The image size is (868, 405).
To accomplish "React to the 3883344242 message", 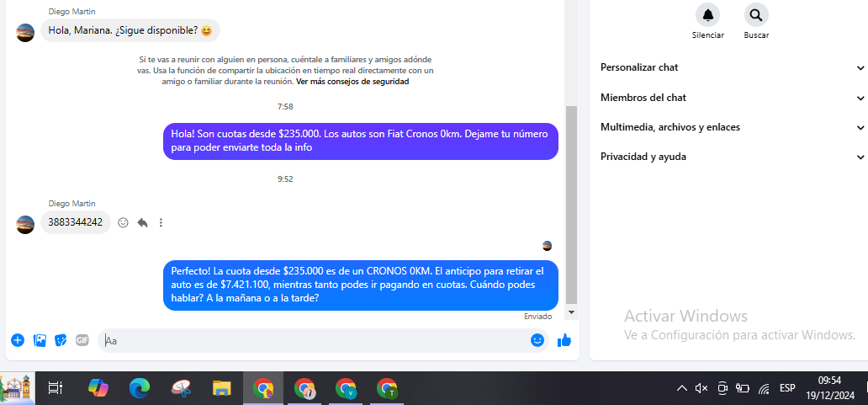I will tap(123, 223).
